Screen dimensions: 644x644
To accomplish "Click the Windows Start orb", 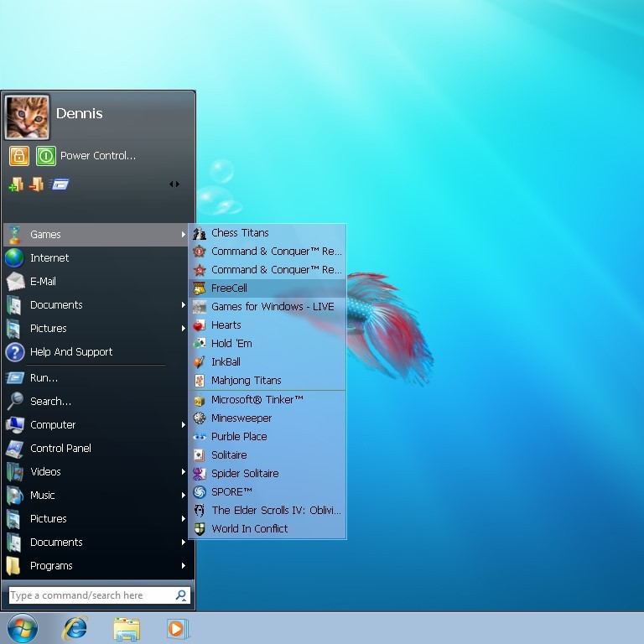I will coord(23,627).
